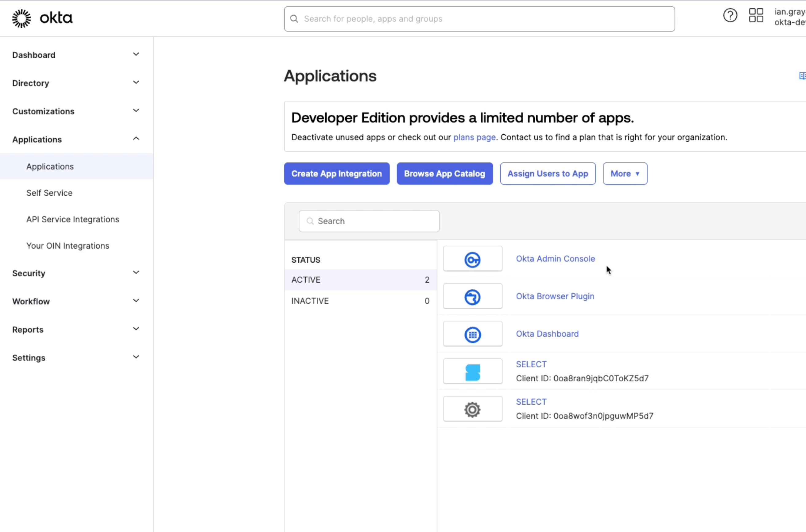Click the Dashboard label in sidebar
Screen dimensions: 806x532
[x=33, y=55]
